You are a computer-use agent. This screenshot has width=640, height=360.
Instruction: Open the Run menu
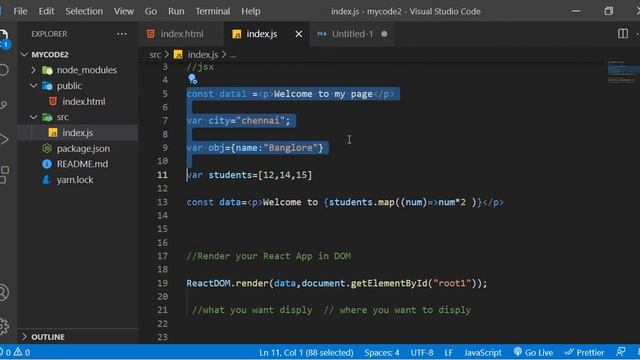click(176, 11)
